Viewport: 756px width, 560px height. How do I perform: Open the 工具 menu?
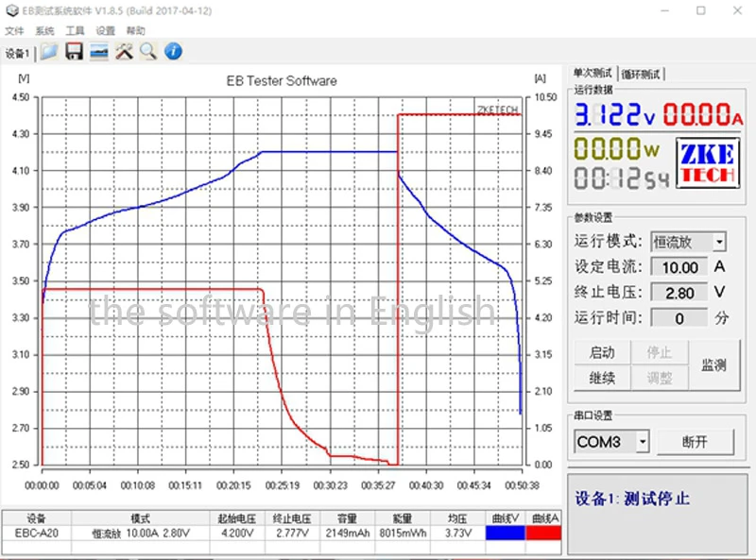coord(75,31)
